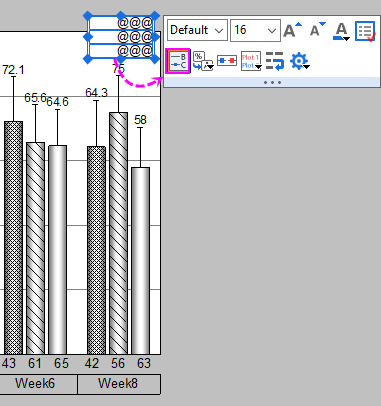Click the 65.6 data label
The width and height of the screenshot is (381, 406).
pos(35,98)
